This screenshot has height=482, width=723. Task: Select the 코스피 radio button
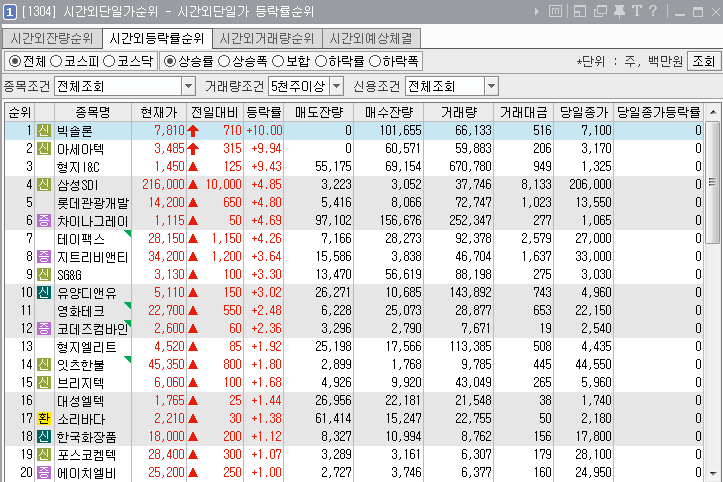(x=56, y=61)
